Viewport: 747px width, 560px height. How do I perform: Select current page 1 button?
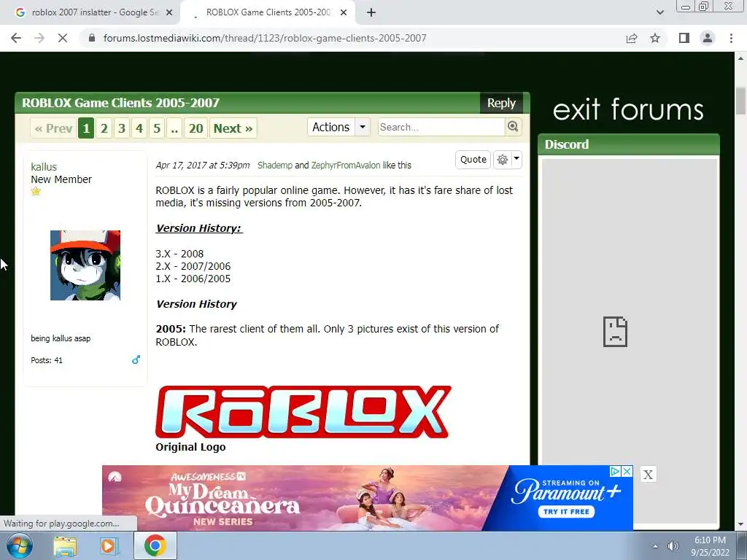point(86,128)
